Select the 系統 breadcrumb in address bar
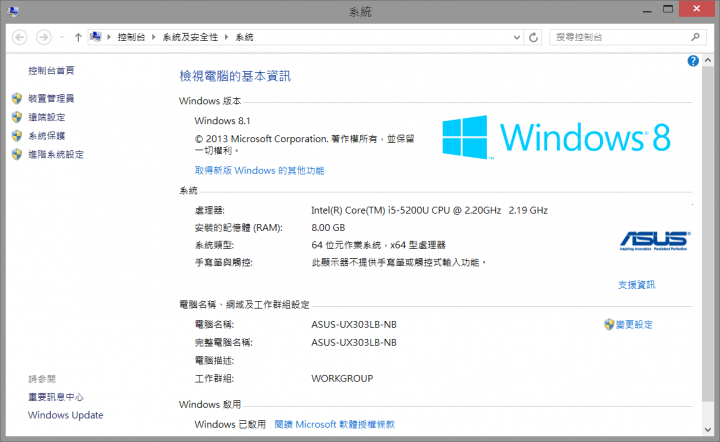Image resolution: width=720 pixels, height=442 pixels. pyautogui.click(x=244, y=37)
